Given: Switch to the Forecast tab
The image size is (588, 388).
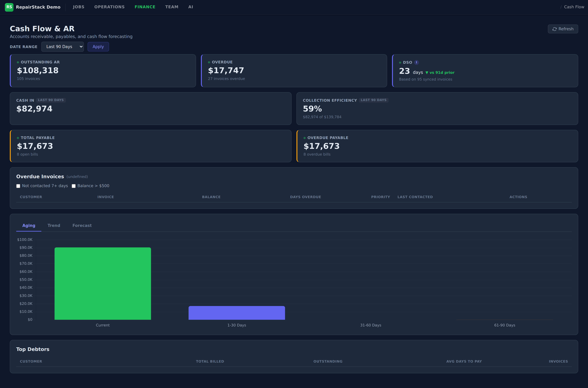Looking at the screenshot, I should pos(82,225).
